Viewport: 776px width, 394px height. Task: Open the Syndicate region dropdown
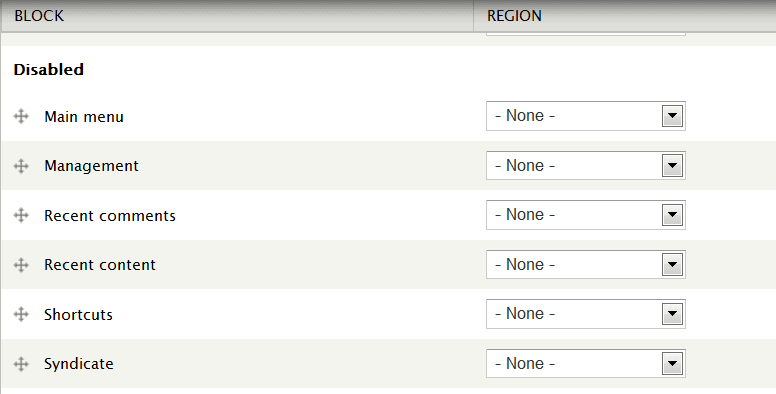[585, 364]
